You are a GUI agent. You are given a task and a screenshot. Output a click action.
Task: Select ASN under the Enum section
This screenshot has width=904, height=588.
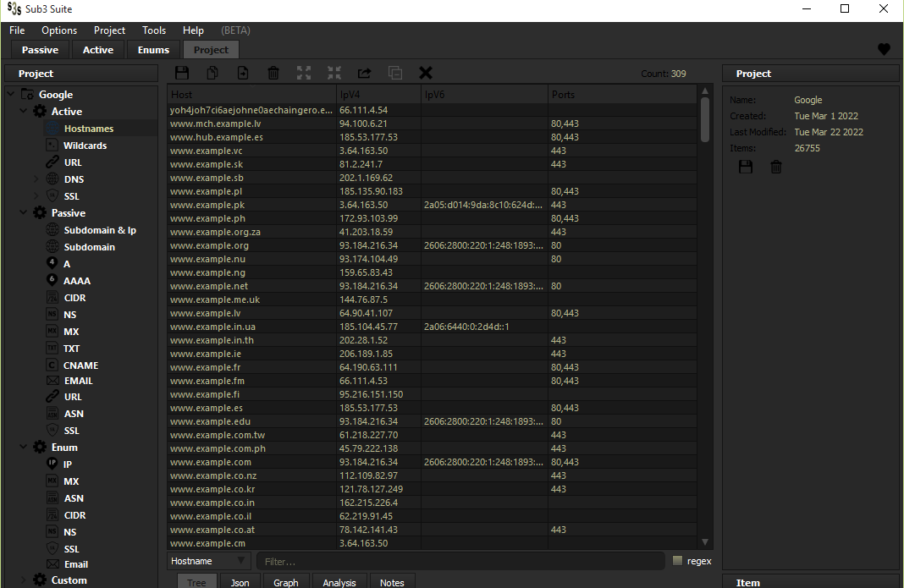pyautogui.click(x=74, y=498)
